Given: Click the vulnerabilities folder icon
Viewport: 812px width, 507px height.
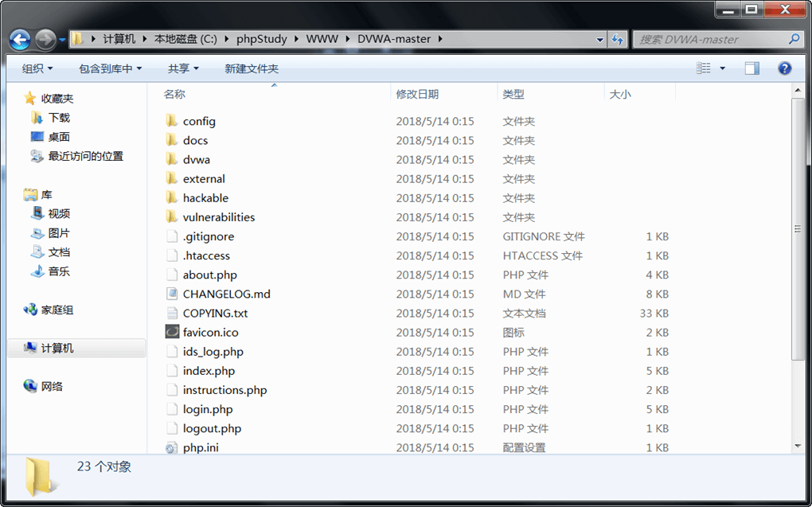Looking at the screenshot, I should pyautogui.click(x=172, y=216).
